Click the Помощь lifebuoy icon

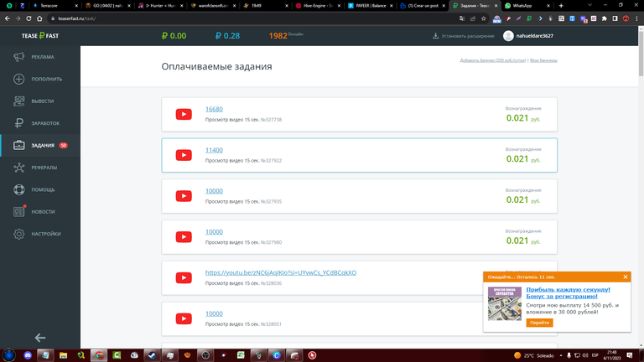(19, 189)
